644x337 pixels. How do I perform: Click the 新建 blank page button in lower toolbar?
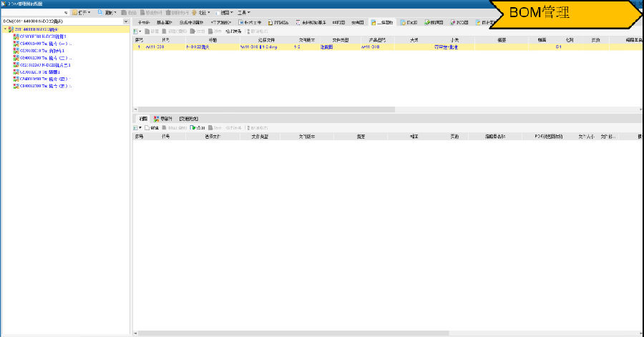pyautogui.click(x=152, y=128)
